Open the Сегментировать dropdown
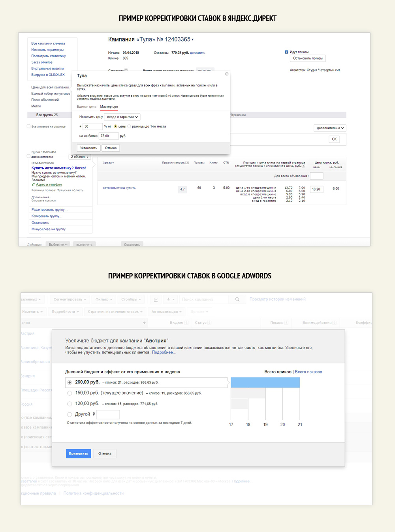The width and height of the screenshot is (395, 532). click(x=70, y=299)
